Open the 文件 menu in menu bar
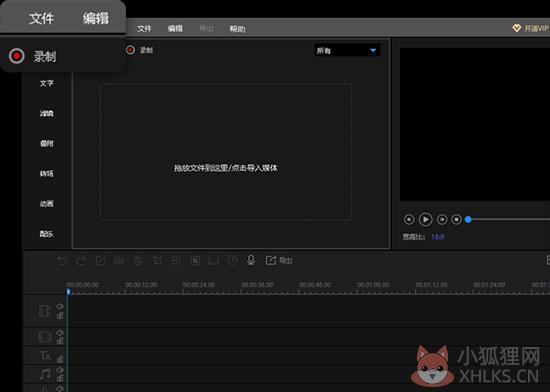550x392 pixels. [144, 29]
